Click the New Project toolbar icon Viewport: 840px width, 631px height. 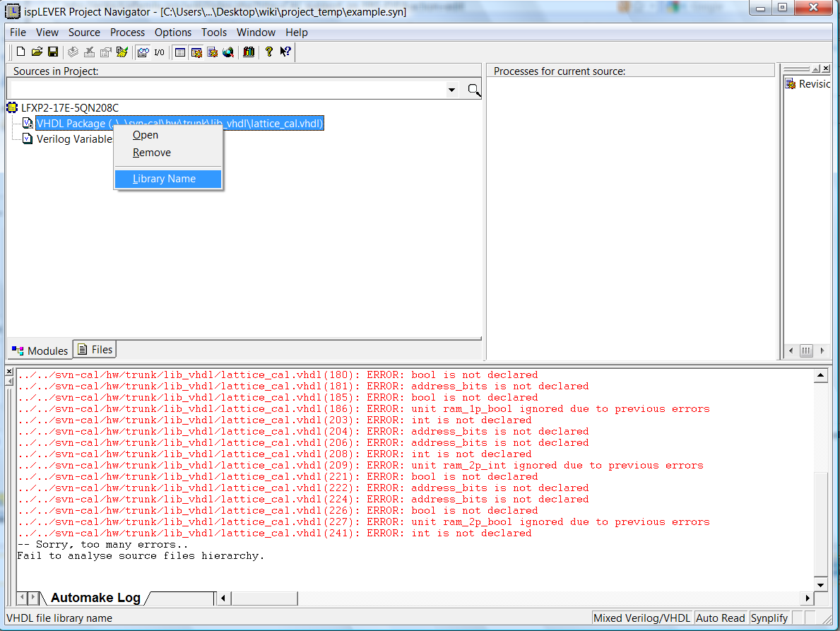[x=20, y=52]
